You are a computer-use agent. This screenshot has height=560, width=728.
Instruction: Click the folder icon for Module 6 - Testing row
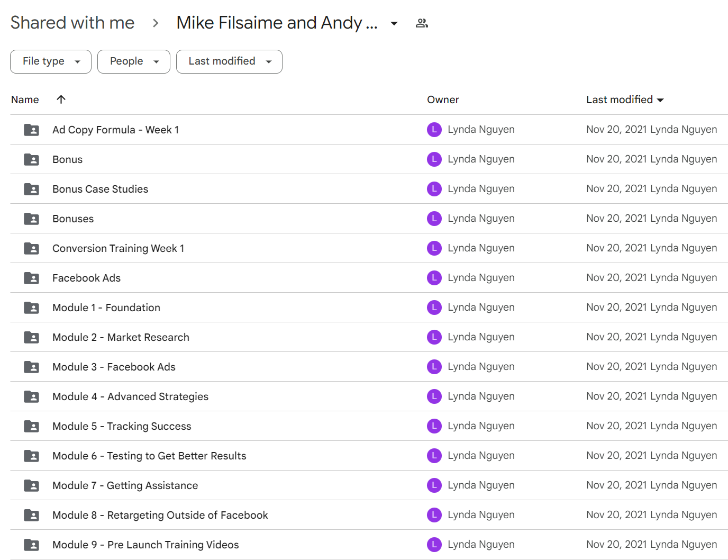pos(31,456)
